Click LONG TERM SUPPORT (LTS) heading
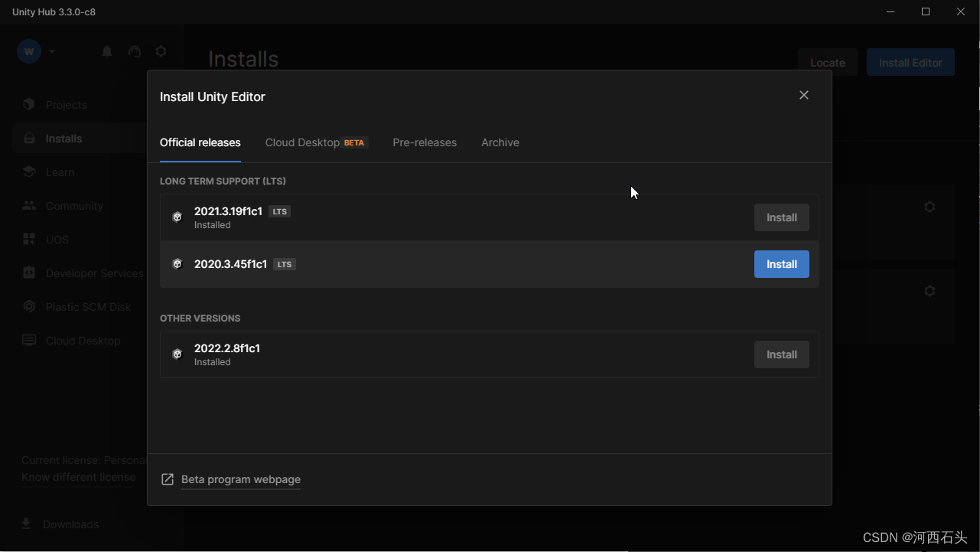Screen dimensions: 980x552 coord(223,181)
